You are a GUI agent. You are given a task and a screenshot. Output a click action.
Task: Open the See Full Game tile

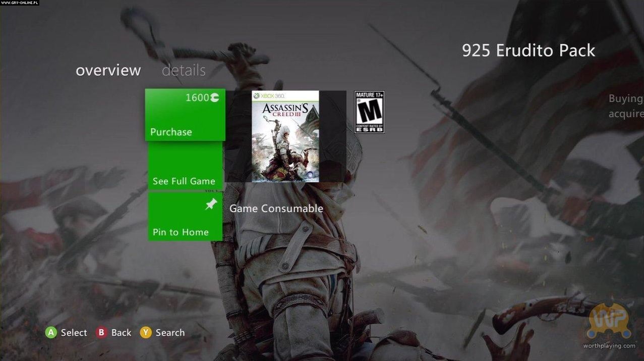[185, 166]
